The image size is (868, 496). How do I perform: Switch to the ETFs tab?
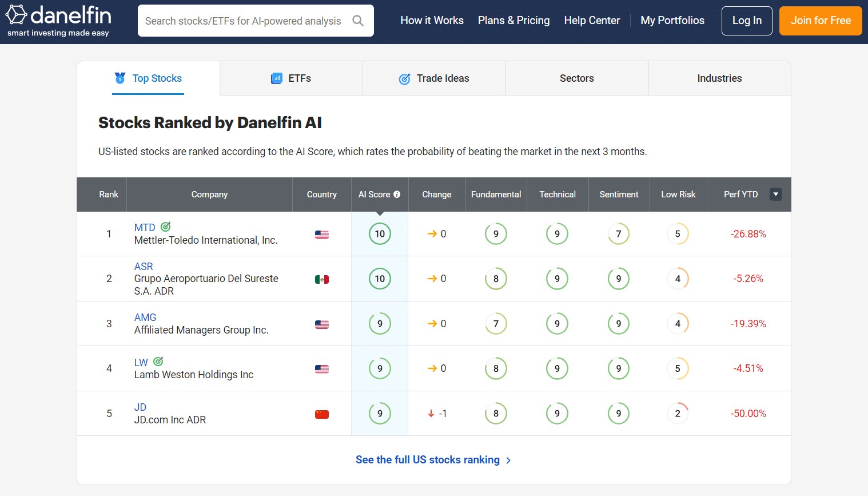(x=291, y=78)
